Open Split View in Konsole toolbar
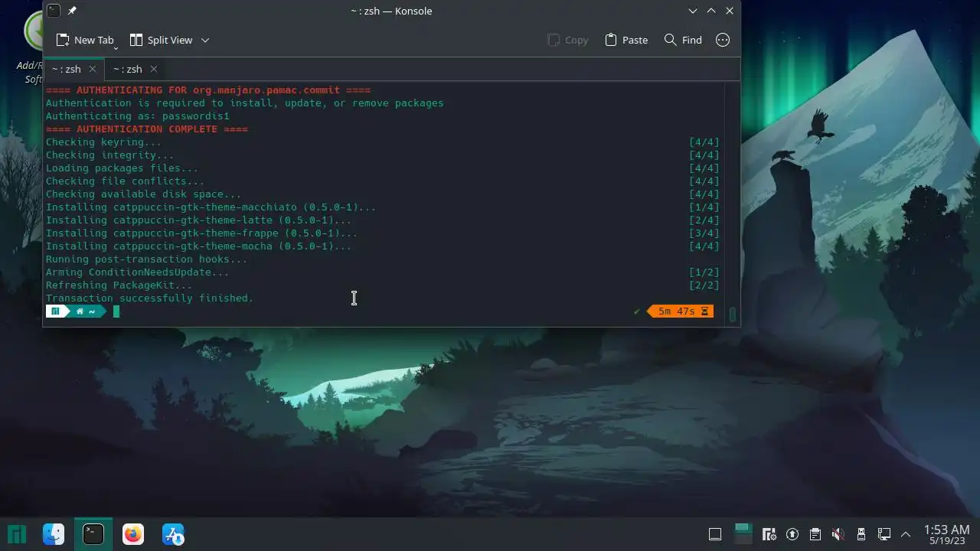 click(x=161, y=40)
